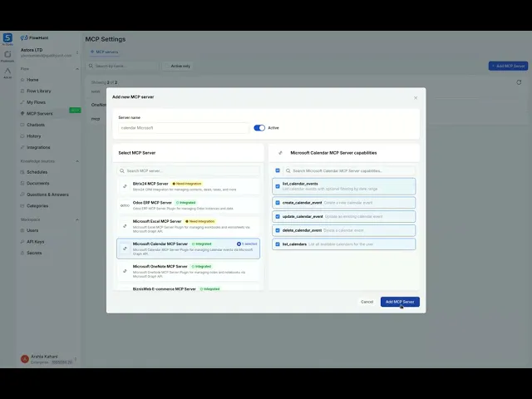Click the API Keys sidebar icon
The height and width of the screenshot is (399, 532).
point(22,242)
